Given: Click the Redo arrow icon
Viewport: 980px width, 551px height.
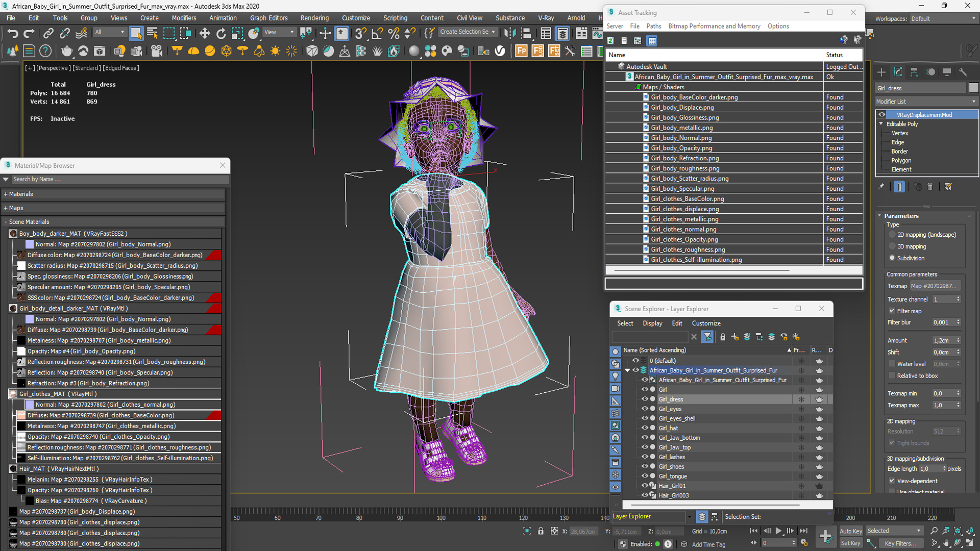Looking at the screenshot, I should pyautogui.click(x=29, y=34).
